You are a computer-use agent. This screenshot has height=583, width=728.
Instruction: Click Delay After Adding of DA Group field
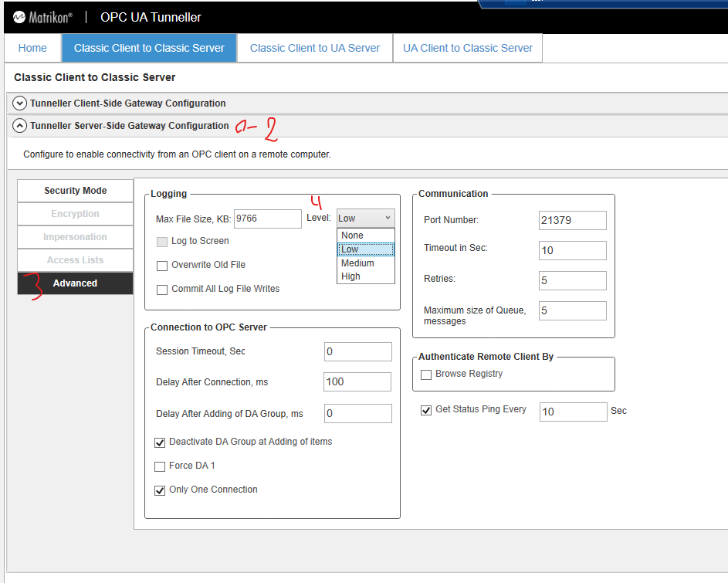(x=358, y=413)
